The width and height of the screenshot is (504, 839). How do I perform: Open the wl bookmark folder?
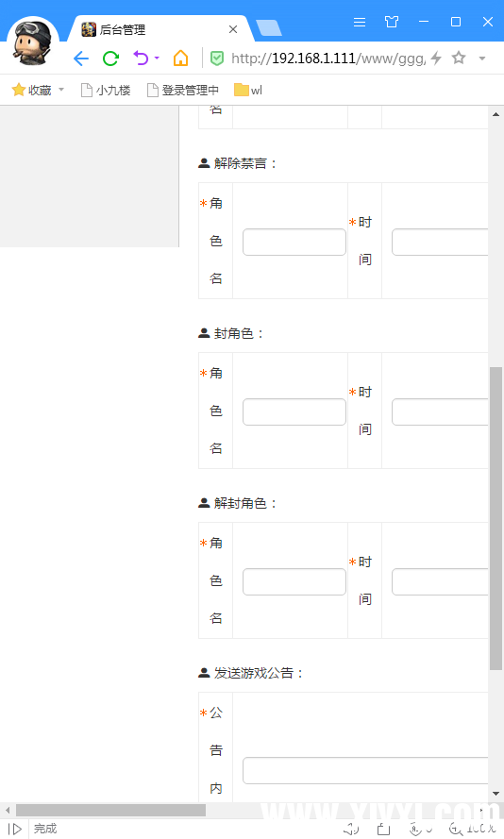(x=248, y=90)
